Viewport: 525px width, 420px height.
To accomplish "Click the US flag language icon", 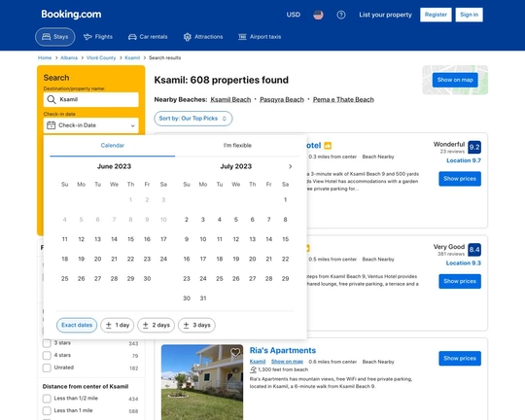I will pos(318,15).
